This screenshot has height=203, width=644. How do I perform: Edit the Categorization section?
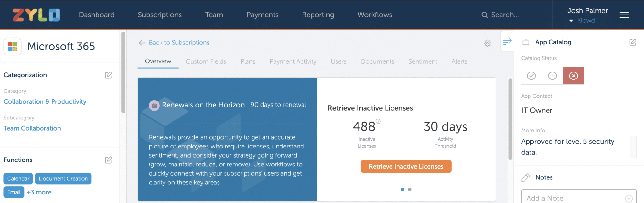coord(108,75)
